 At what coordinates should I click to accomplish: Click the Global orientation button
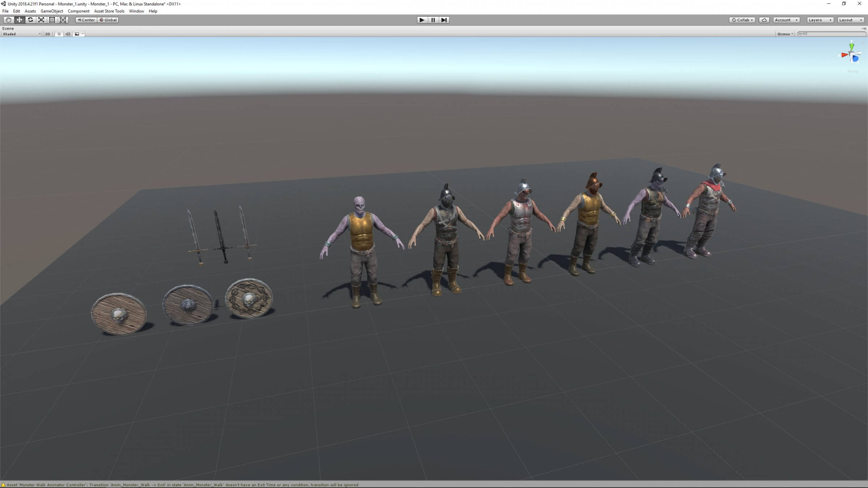108,20
